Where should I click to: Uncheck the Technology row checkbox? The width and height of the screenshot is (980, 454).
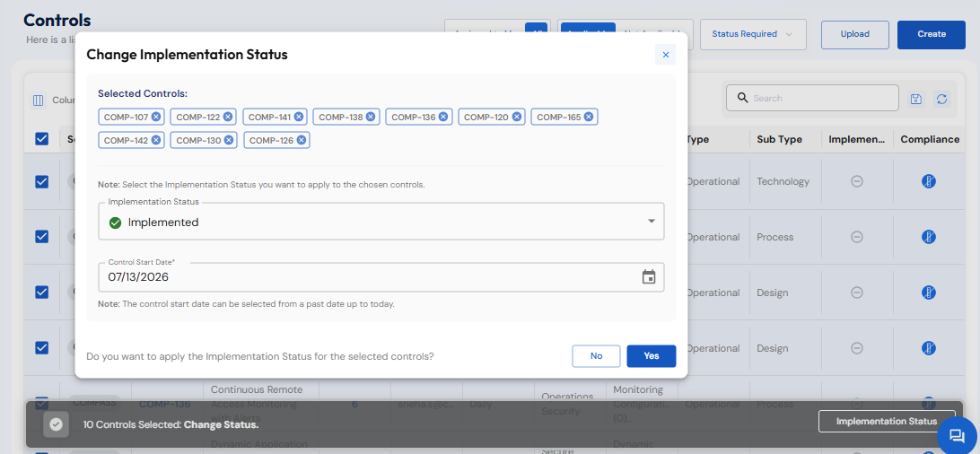coord(42,181)
